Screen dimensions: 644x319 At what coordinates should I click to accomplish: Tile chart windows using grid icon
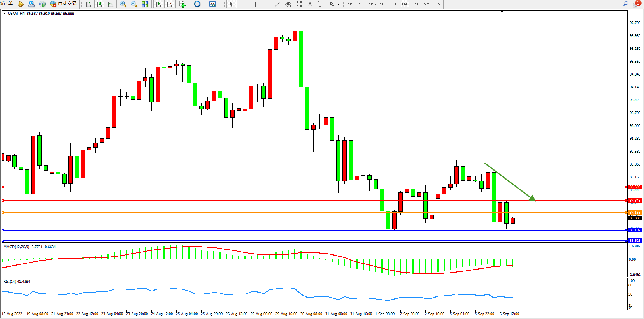click(145, 4)
